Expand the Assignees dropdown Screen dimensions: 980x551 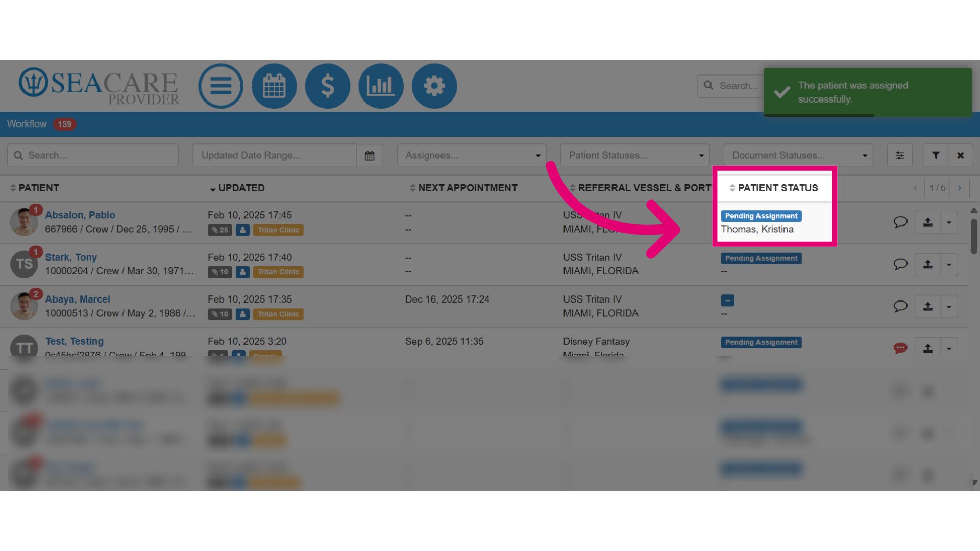472,155
